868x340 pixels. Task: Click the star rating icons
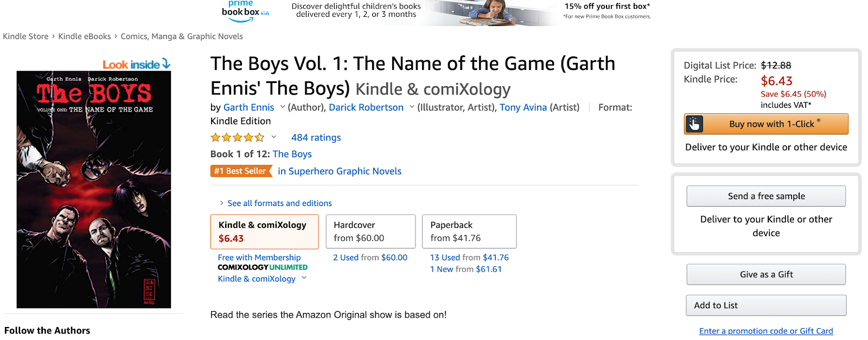tap(237, 138)
